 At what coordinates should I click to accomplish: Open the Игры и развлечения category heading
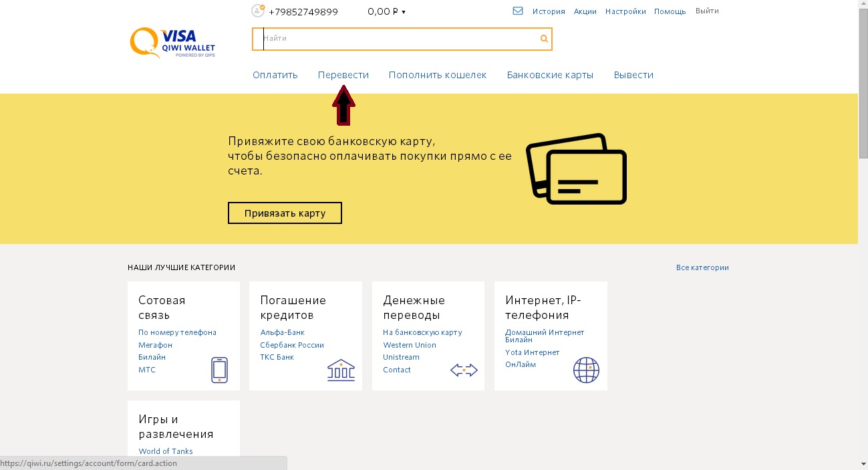[176, 427]
